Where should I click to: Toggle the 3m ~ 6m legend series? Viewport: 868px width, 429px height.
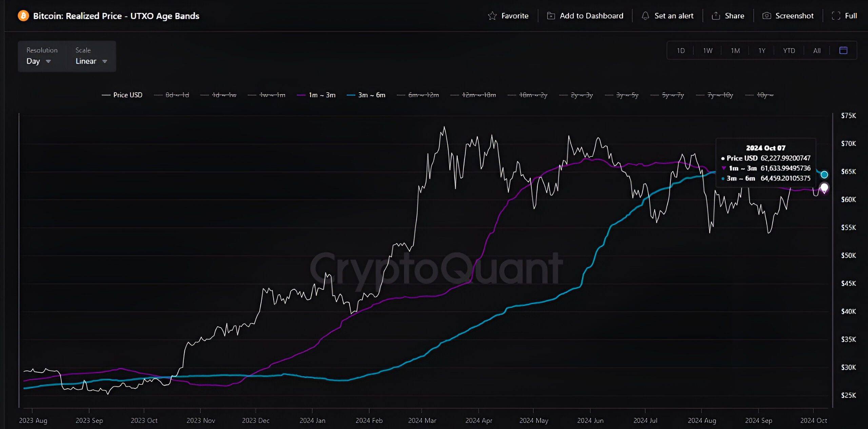371,95
